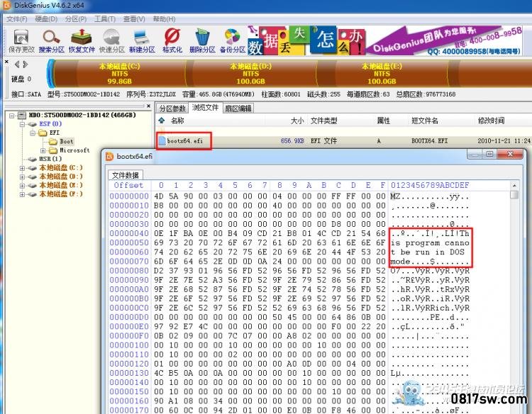Expand 本地磁盘(C:) in the tree
532x414 pixels.
[x=23, y=168]
